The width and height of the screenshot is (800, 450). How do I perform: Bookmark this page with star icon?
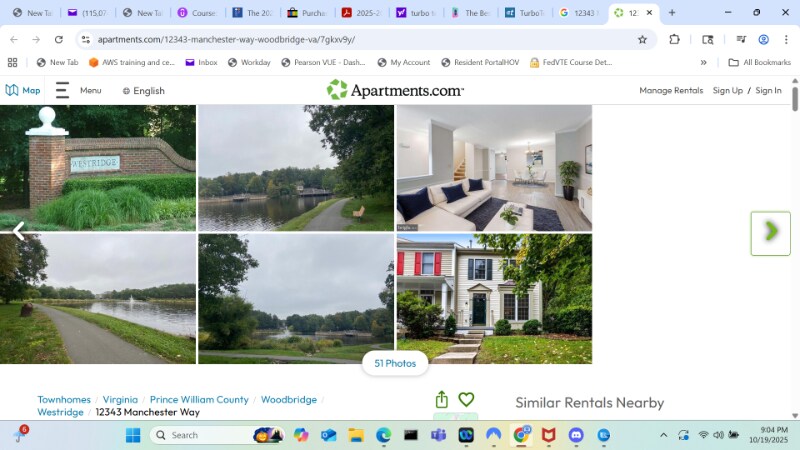tap(642, 39)
